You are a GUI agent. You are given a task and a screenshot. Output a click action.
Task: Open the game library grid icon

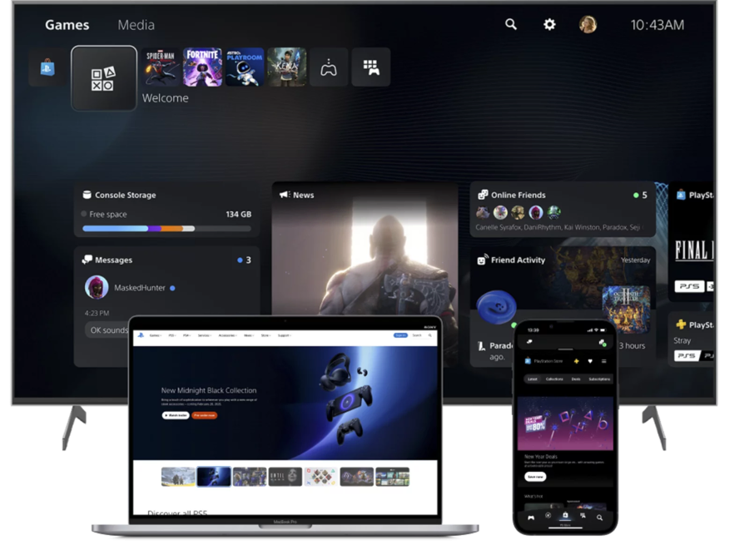tap(371, 67)
